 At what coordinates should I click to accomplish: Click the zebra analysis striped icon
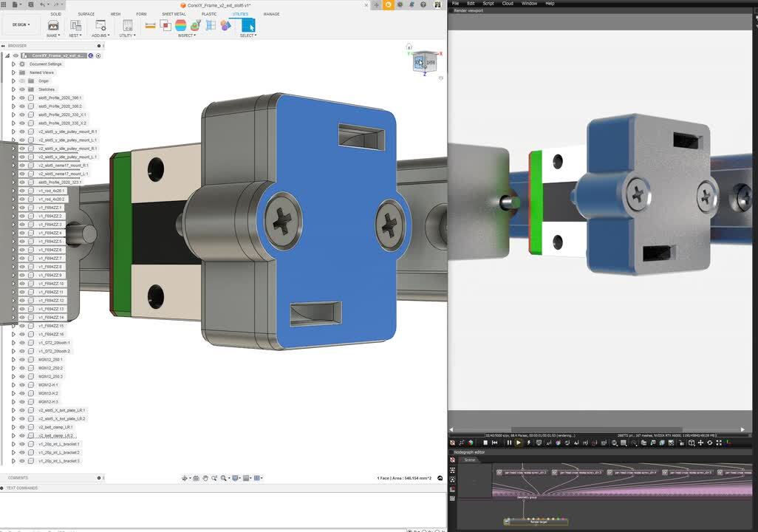(180, 25)
